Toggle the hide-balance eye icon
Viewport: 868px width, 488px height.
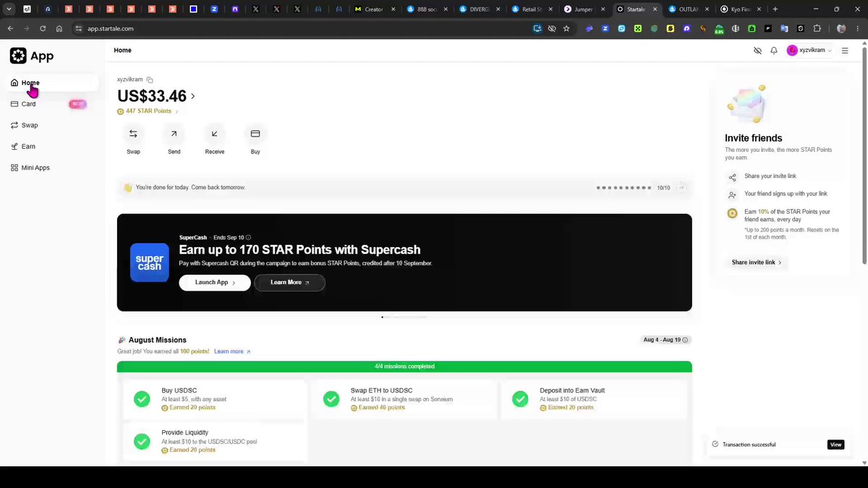(x=757, y=51)
